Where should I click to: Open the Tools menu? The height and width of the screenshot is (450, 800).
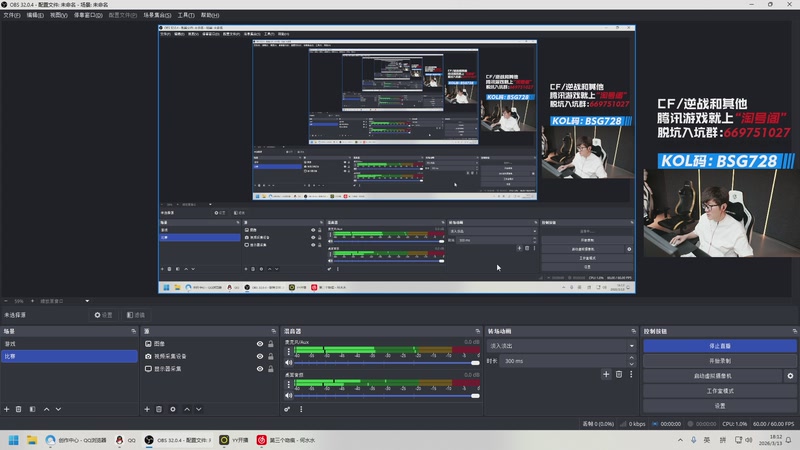point(186,15)
